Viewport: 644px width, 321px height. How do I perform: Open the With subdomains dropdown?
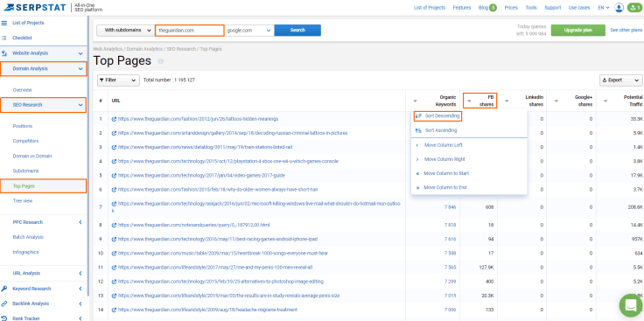[x=126, y=31]
